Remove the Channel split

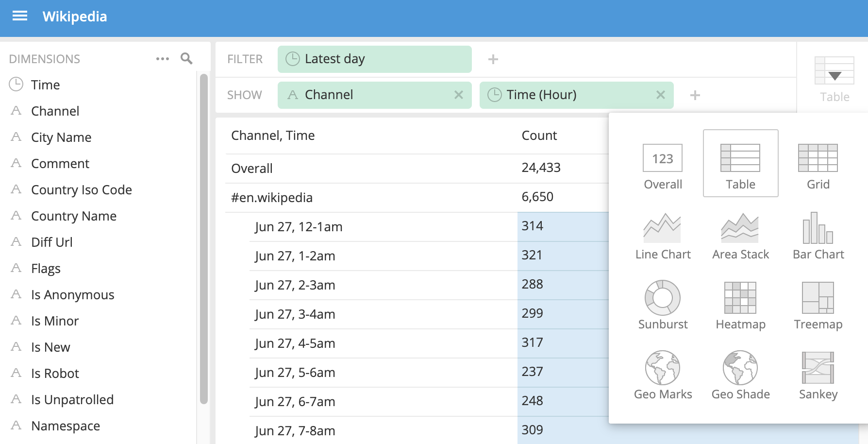point(458,95)
